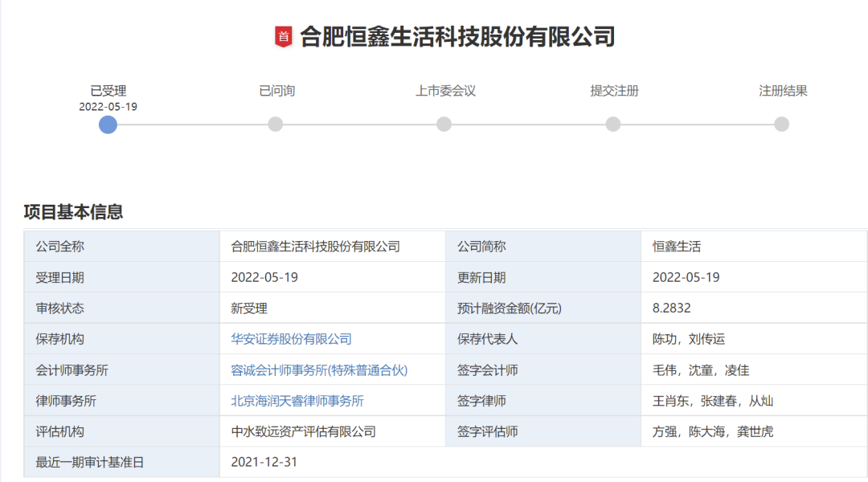Click the company name heading icon area
868x482 pixels.
(285, 35)
